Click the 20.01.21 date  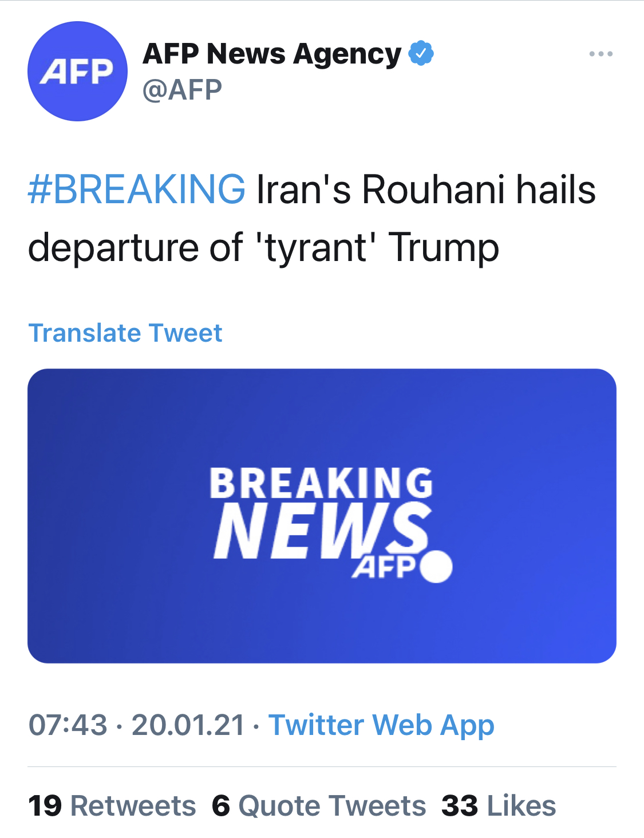(188, 725)
